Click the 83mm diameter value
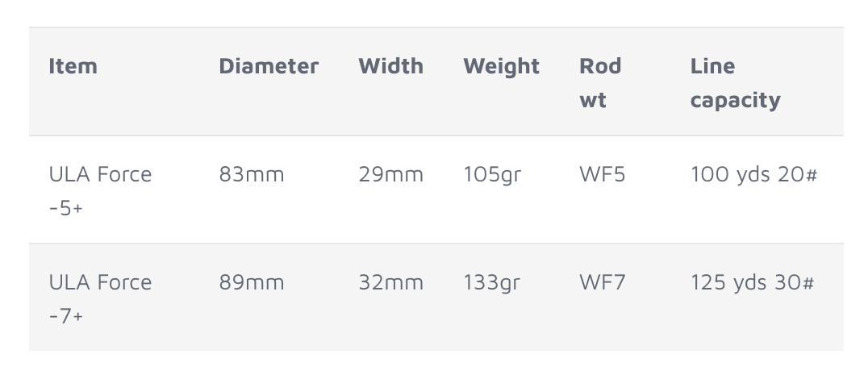This screenshot has height=379, width=868. [252, 174]
